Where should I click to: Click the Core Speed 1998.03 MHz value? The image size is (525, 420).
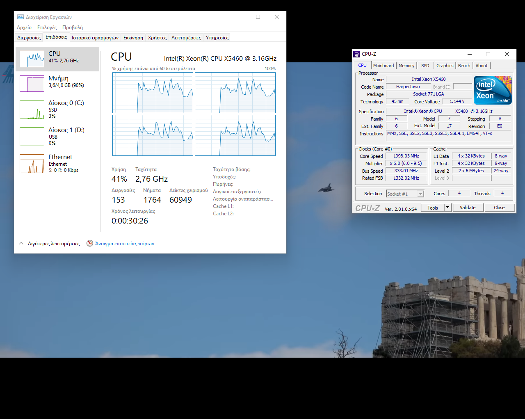[x=406, y=156]
